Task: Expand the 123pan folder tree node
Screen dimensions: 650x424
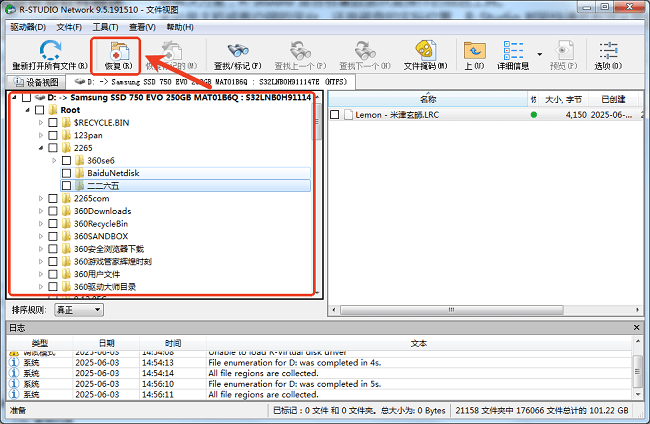Action: coord(41,135)
